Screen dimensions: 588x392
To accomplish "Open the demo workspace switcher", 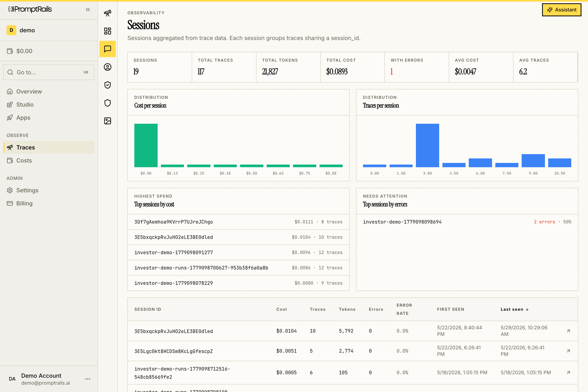I will (49, 30).
